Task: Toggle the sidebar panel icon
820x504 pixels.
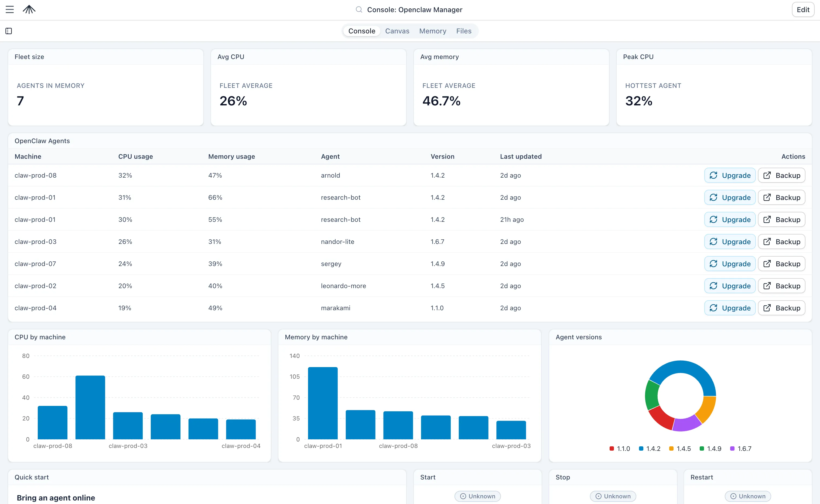Action: (9, 31)
